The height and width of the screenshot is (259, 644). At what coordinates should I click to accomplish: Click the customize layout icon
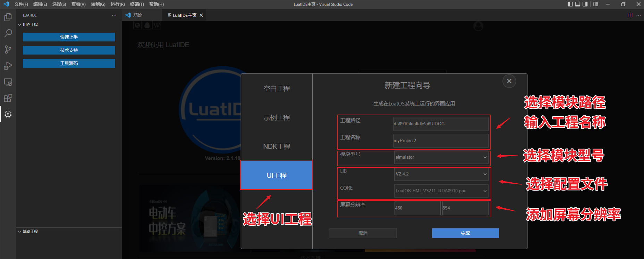[596, 4]
